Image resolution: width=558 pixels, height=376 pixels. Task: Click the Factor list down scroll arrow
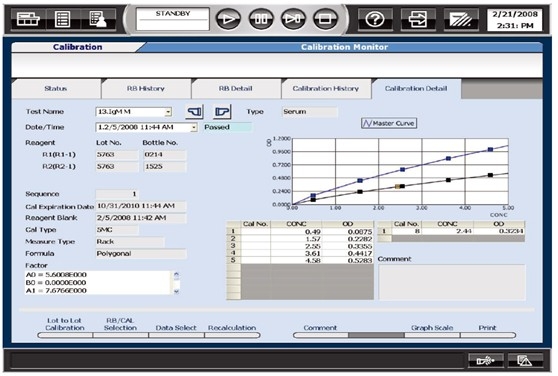[177, 291]
